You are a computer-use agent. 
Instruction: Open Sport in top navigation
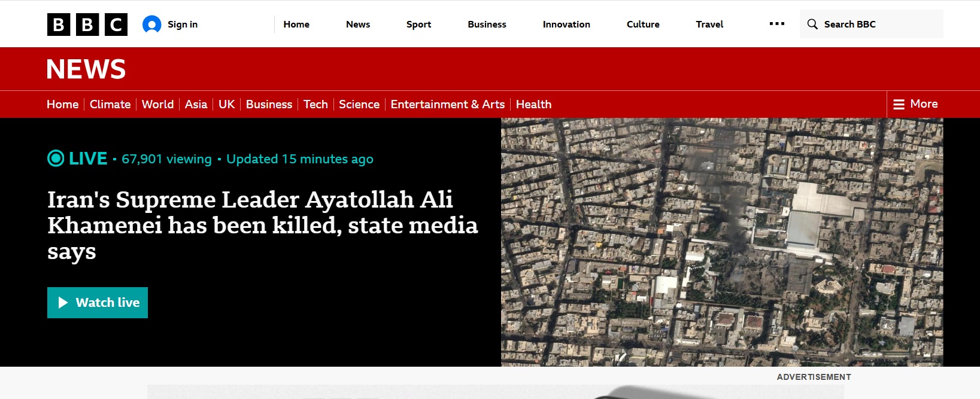click(x=418, y=25)
